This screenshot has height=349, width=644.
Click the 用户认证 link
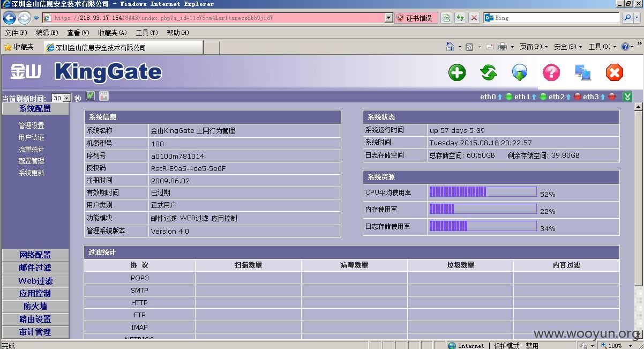click(31, 137)
